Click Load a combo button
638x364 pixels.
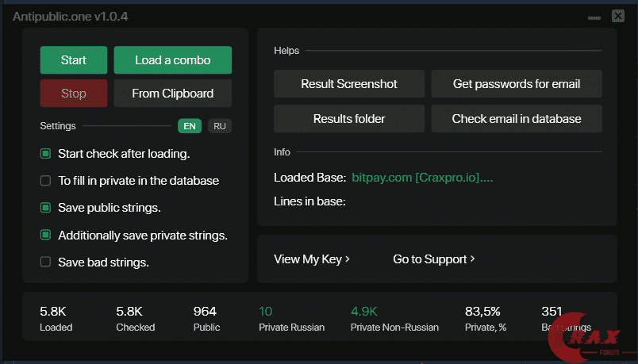pyautogui.click(x=172, y=60)
